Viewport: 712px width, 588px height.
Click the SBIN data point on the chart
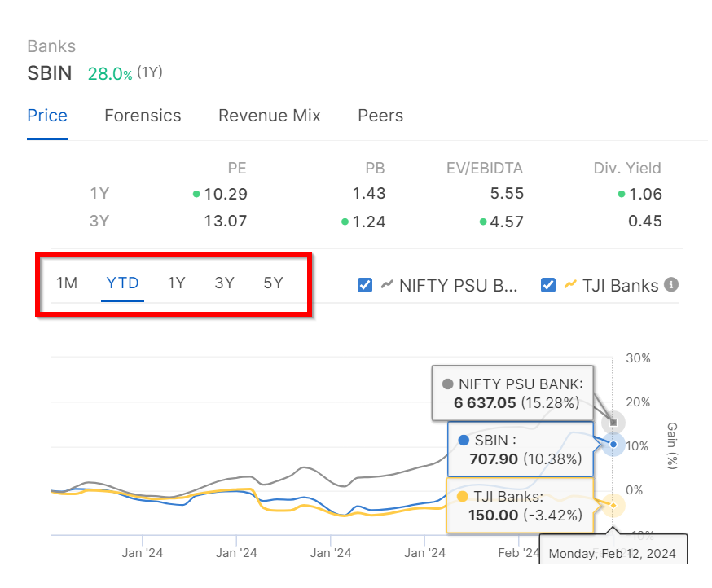coord(613,444)
